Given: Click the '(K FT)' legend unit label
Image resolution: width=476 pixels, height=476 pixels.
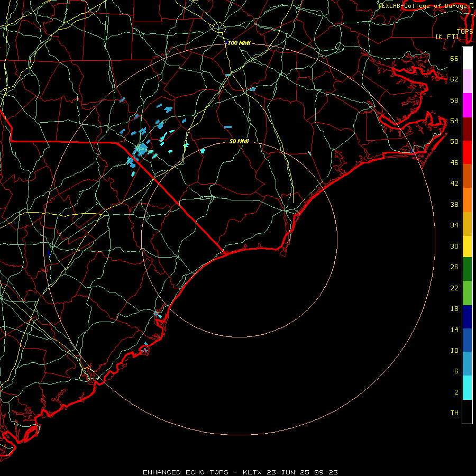Looking at the screenshot, I should (x=447, y=36).
